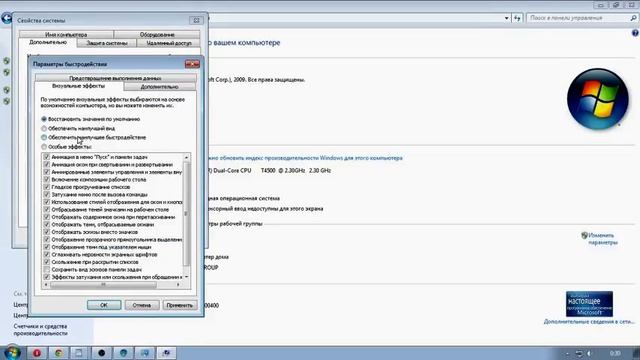Screen dimensions: 640x360
Task: Toggle 'Отображать тени, отбрасываемые окнами' checkbox
Action: click(47, 224)
